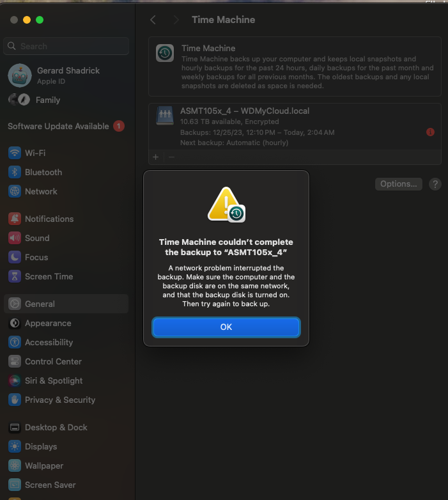Click the Bluetooth sidebar icon
The width and height of the screenshot is (448, 500).
(15, 172)
